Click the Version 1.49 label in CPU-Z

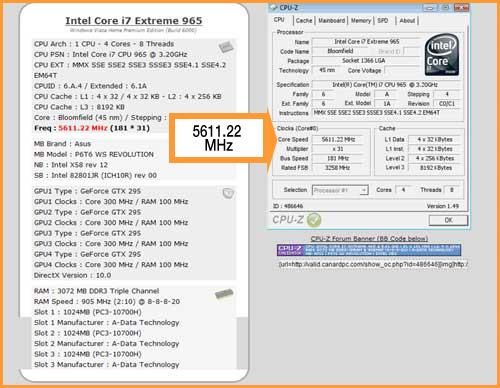tap(443, 206)
